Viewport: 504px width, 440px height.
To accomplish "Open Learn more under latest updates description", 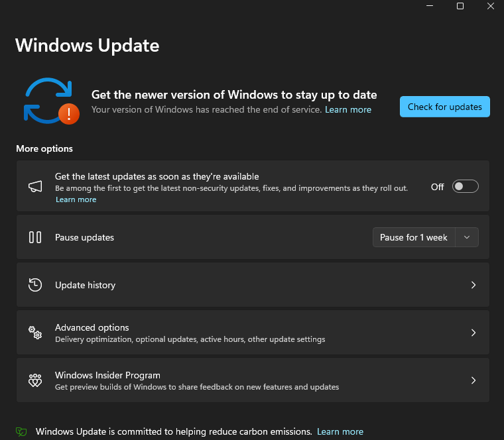I will 76,199.
